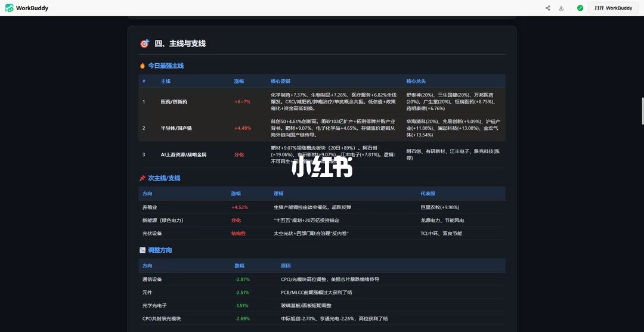The height and width of the screenshot is (332, 644).
Task: Click the pin icon beside 次主线/支线
Action: pos(143,178)
